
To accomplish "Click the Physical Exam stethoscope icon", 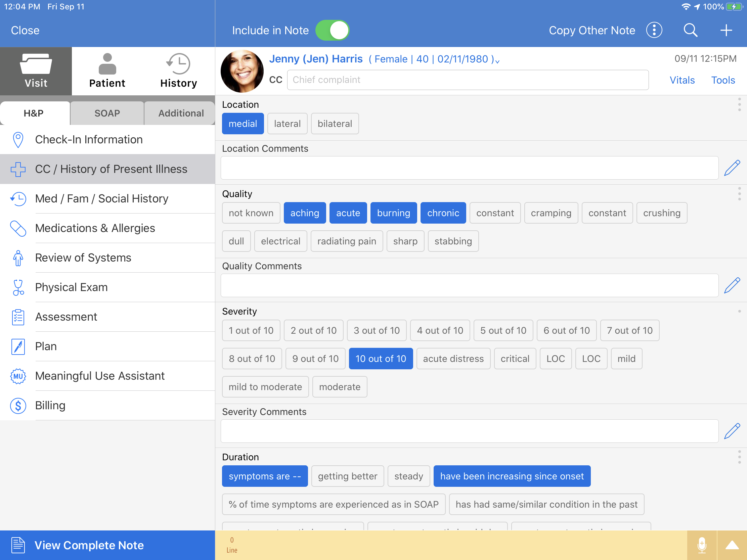I will pyautogui.click(x=18, y=288).
